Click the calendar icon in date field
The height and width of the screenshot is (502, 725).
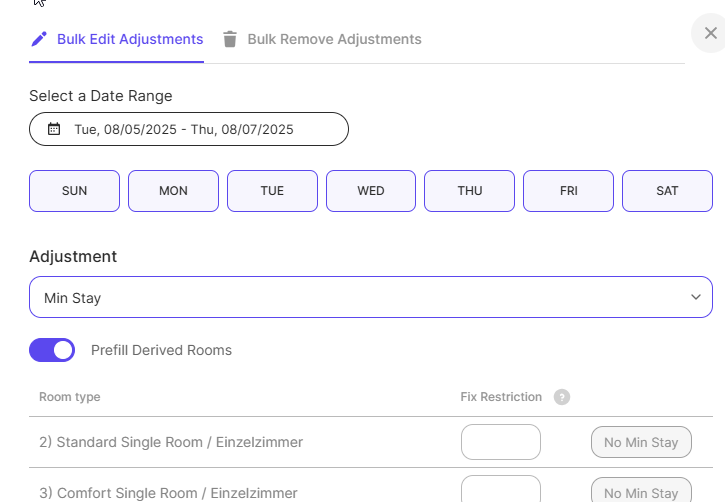click(54, 129)
